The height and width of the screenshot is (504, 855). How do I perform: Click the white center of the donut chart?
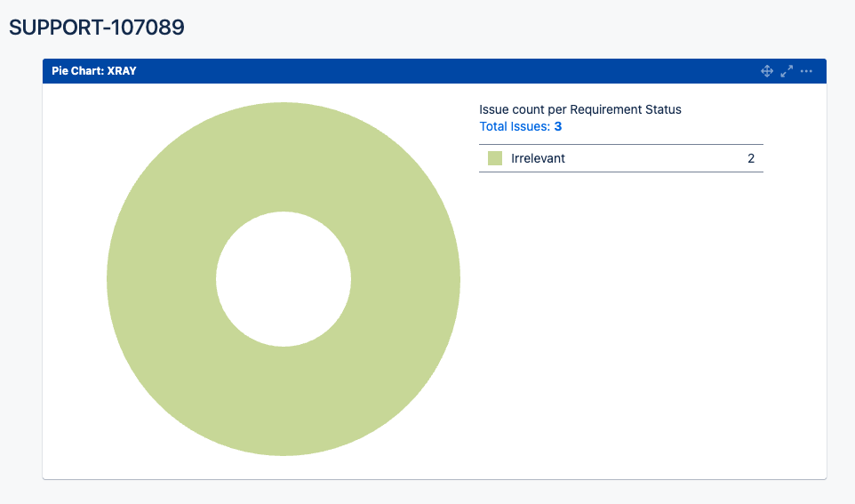point(284,279)
